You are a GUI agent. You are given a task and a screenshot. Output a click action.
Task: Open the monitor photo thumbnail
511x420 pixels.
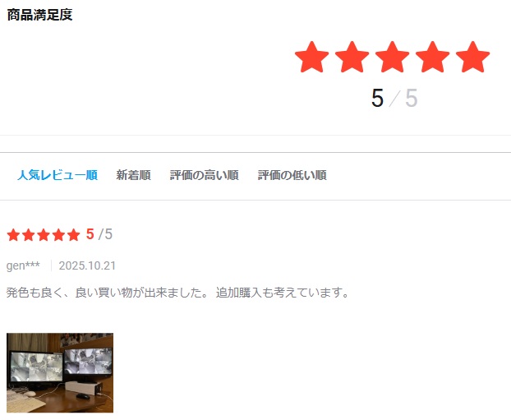pyautogui.click(x=60, y=372)
